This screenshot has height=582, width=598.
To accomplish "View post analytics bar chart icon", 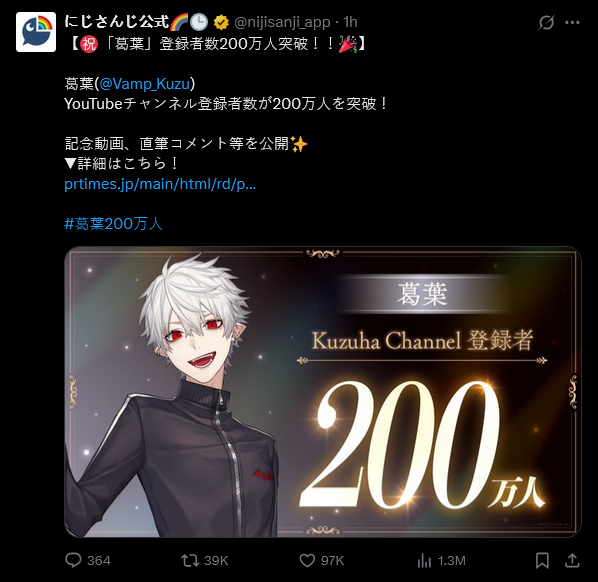I will (x=424, y=561).
